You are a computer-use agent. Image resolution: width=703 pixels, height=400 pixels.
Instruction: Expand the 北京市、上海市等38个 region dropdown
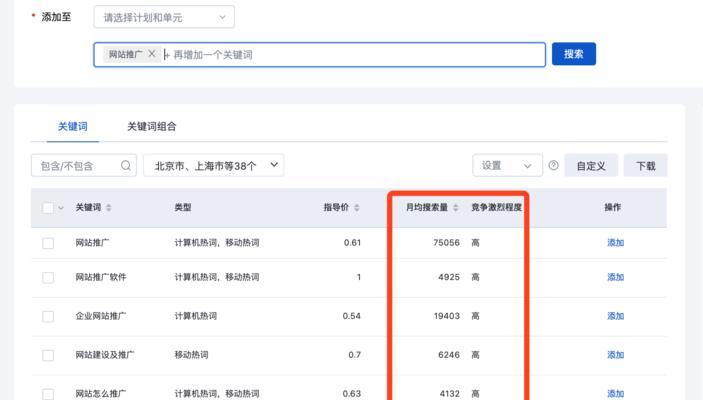[x=213, y=165]
